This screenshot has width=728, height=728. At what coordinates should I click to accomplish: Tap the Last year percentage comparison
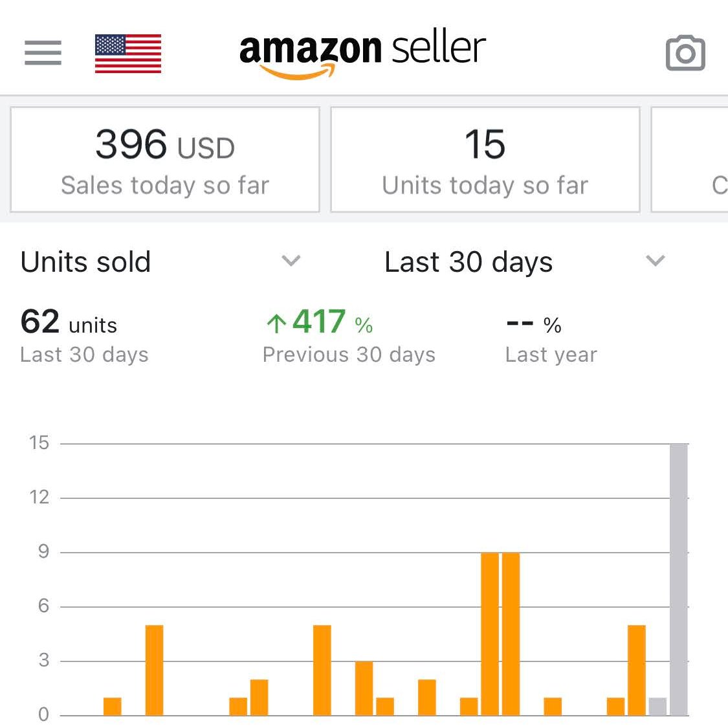(x=551, y=335)
